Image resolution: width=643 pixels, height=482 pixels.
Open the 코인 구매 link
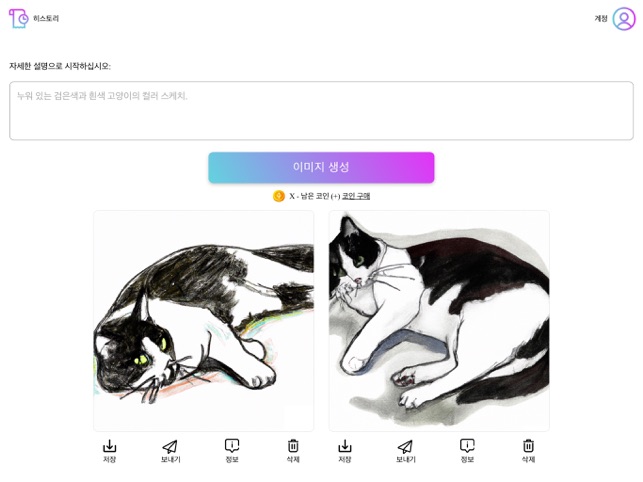[x=356, y=196]
